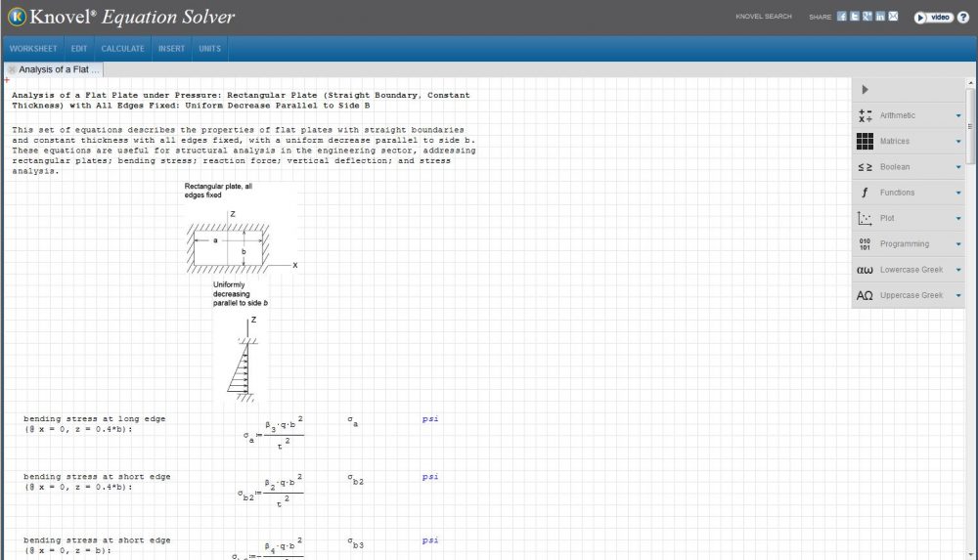Close the Analysis of a Flat tab
The image size is (978, 560).
point(12,70)
